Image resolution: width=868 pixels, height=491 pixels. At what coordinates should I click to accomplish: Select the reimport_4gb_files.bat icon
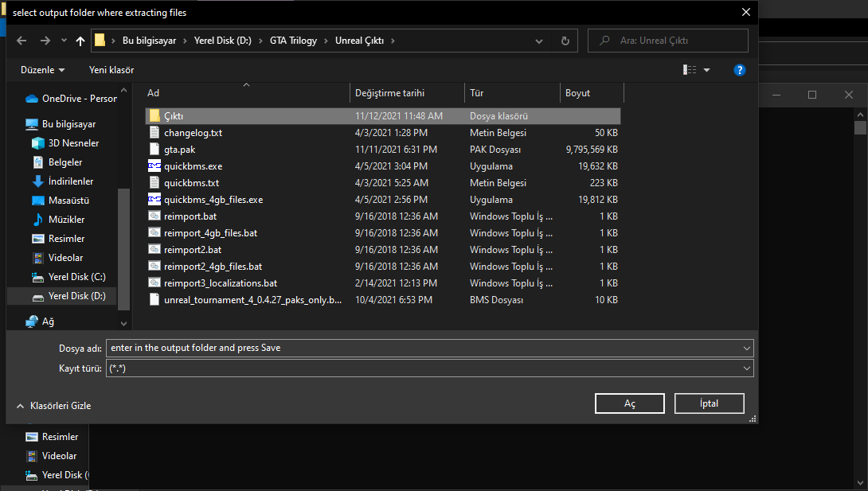[x=154, y=233]
